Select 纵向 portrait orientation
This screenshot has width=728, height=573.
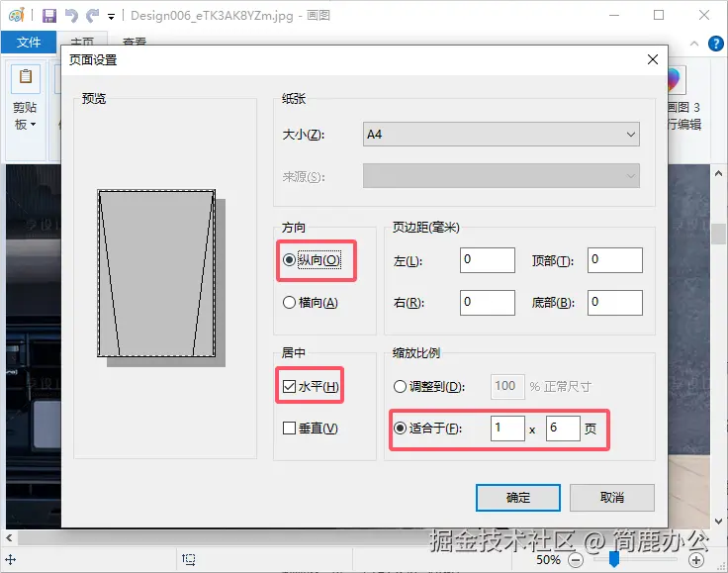(312, 260)
